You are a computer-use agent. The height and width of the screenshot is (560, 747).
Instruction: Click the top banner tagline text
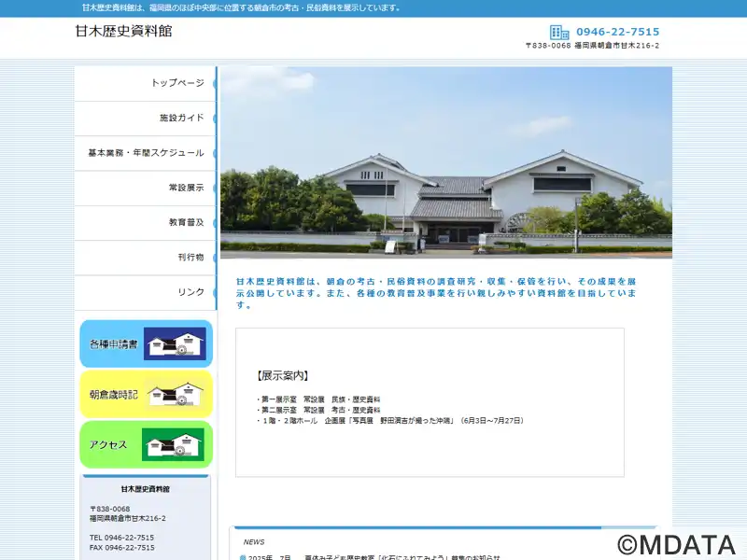coord(242,8)
